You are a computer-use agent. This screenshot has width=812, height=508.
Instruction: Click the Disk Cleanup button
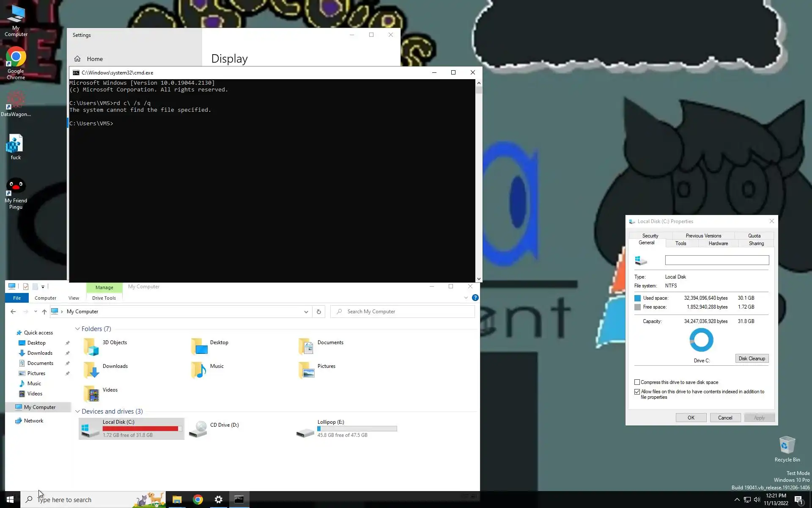click(752, 359)
